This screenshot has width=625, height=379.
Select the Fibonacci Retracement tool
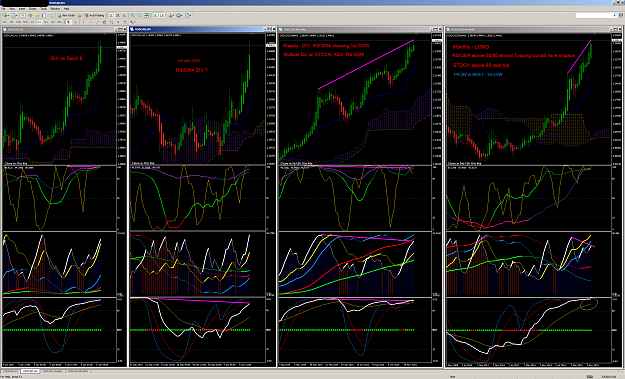coord(112,22)
